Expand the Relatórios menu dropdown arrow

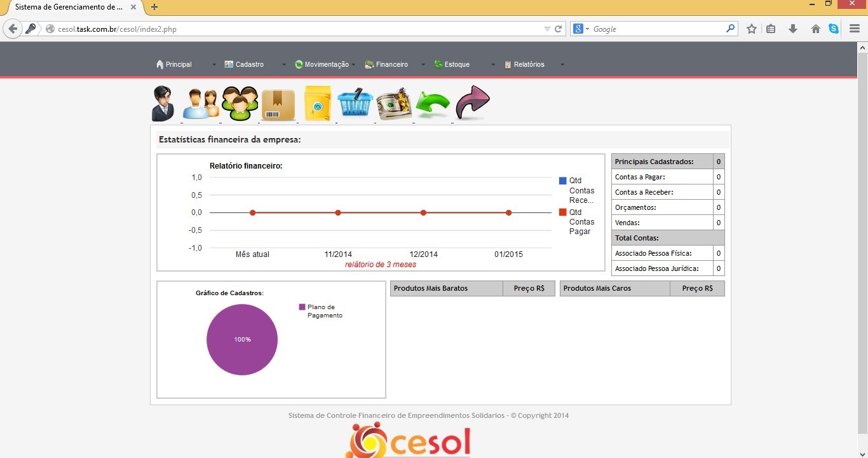pyautogui.click(x=562, y=65)
